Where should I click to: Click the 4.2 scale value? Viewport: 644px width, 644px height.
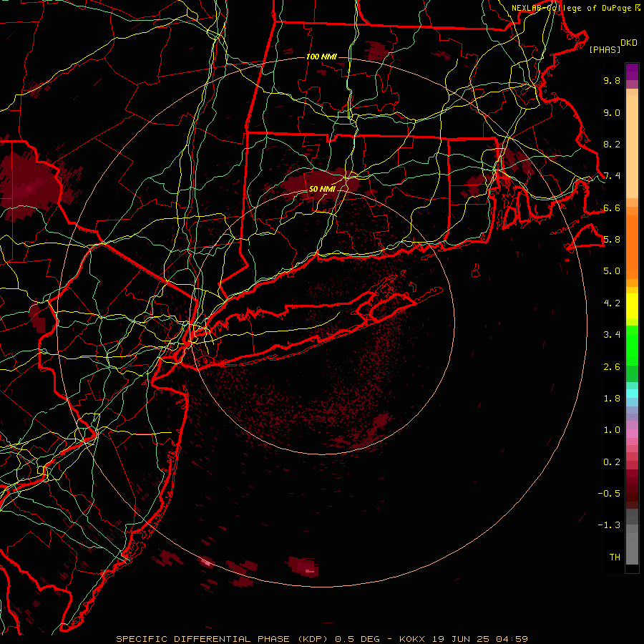coord(612,303)
